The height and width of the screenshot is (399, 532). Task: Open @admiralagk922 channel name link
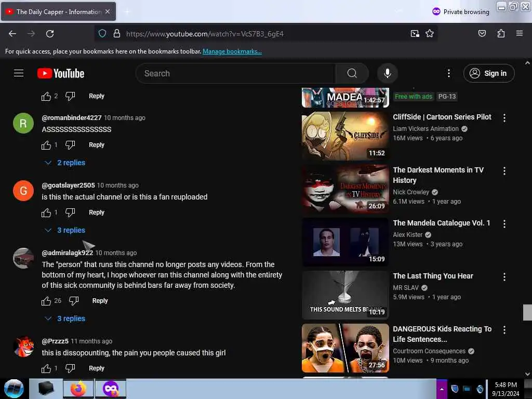[x=67, y=253]
